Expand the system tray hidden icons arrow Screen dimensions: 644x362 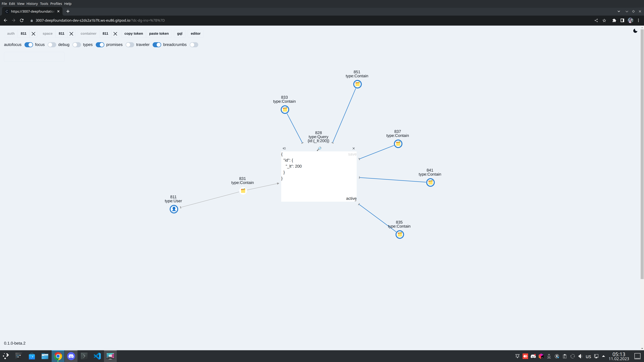point(604,356)
